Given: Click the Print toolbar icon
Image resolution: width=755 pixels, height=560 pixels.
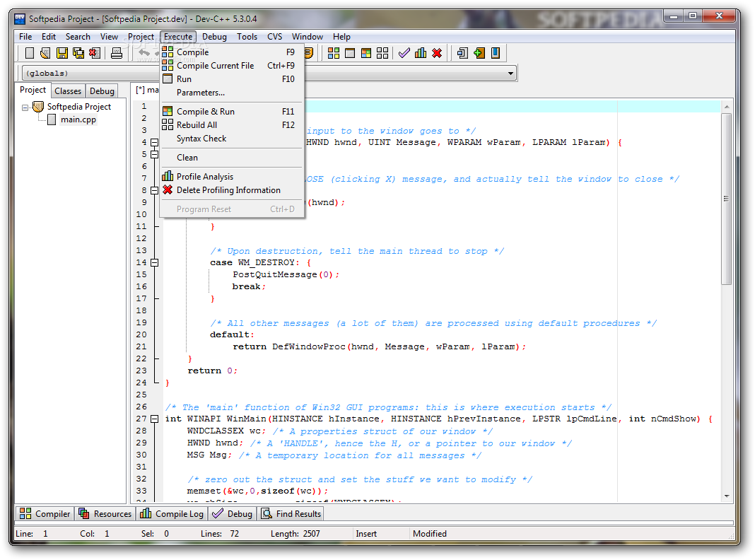Looking at the screenshot, I should [x=117, y=53].
